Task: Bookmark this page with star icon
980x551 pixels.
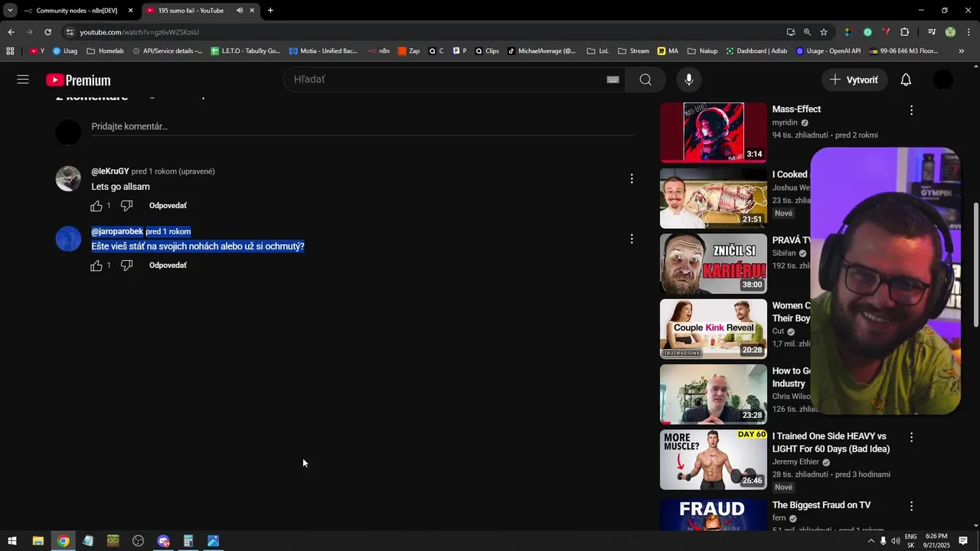Action: [x=824, y=32]
